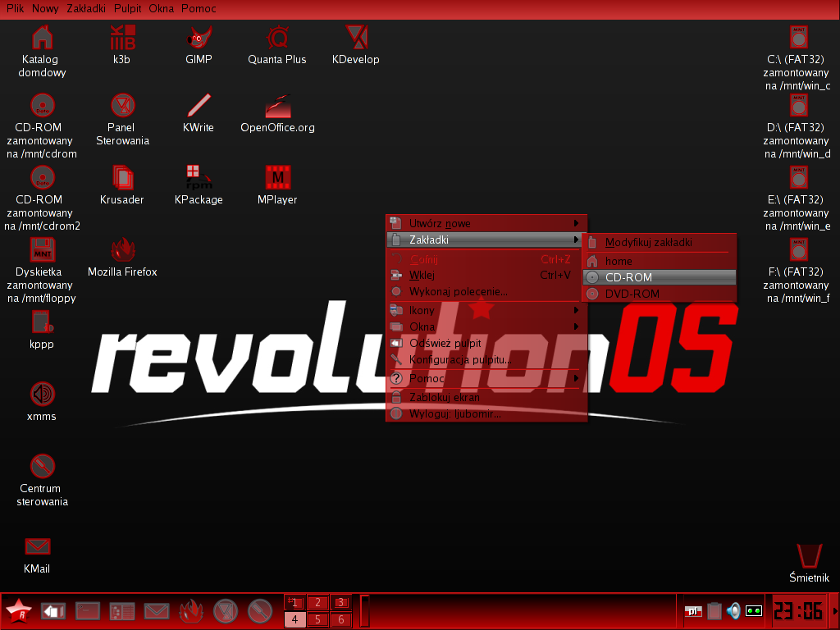Viewport: 840px width, 630px height.
Task: Launch KPackage desktop icon
Action: [199, 178]
